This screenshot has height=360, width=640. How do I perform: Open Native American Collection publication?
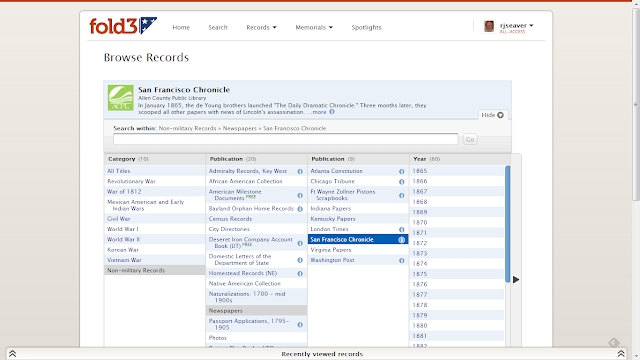[256, 283]
